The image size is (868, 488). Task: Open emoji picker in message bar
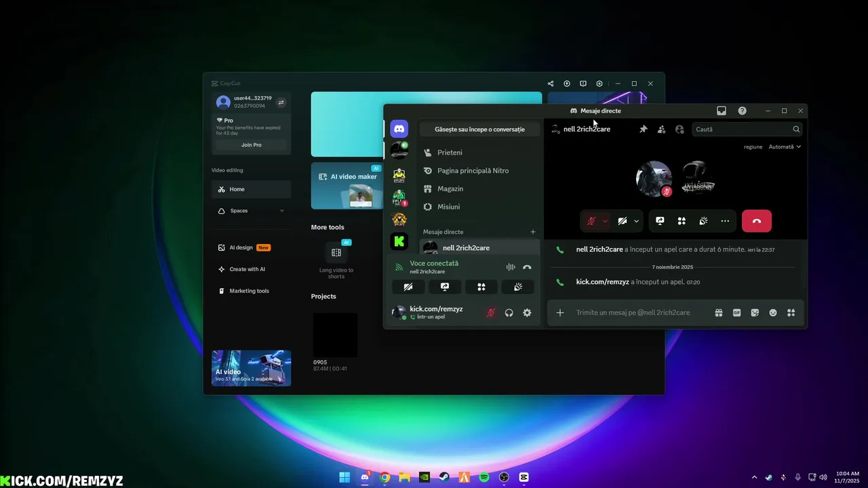point(773,312)
